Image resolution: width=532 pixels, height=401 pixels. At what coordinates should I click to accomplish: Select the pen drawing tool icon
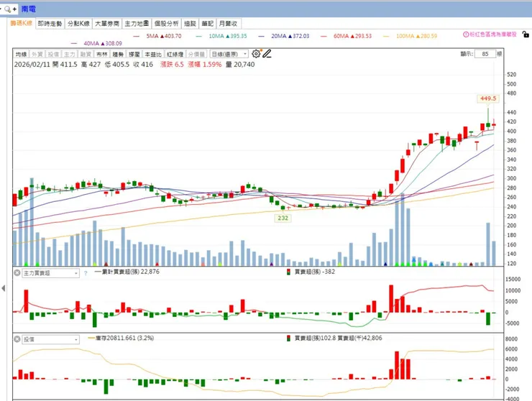(267, 54)
